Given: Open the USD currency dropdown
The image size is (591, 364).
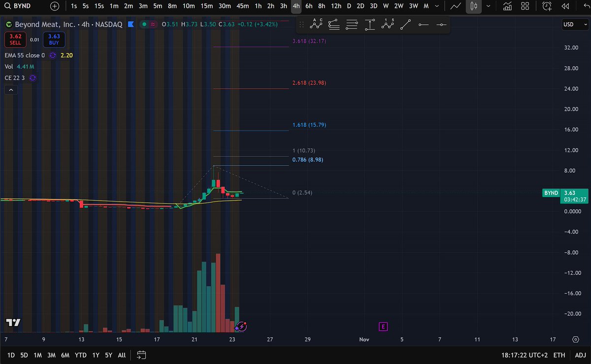Looking at the screenshot, I should [x=575, y=25].
